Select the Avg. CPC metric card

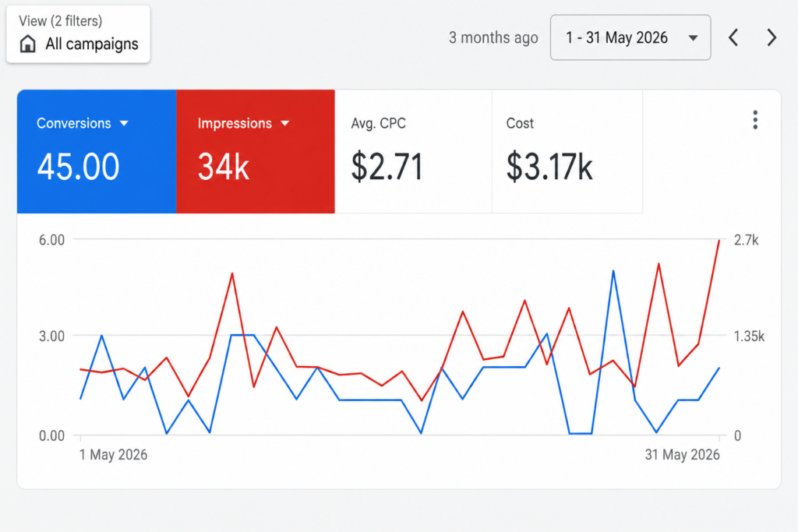(x=413, y=152)
